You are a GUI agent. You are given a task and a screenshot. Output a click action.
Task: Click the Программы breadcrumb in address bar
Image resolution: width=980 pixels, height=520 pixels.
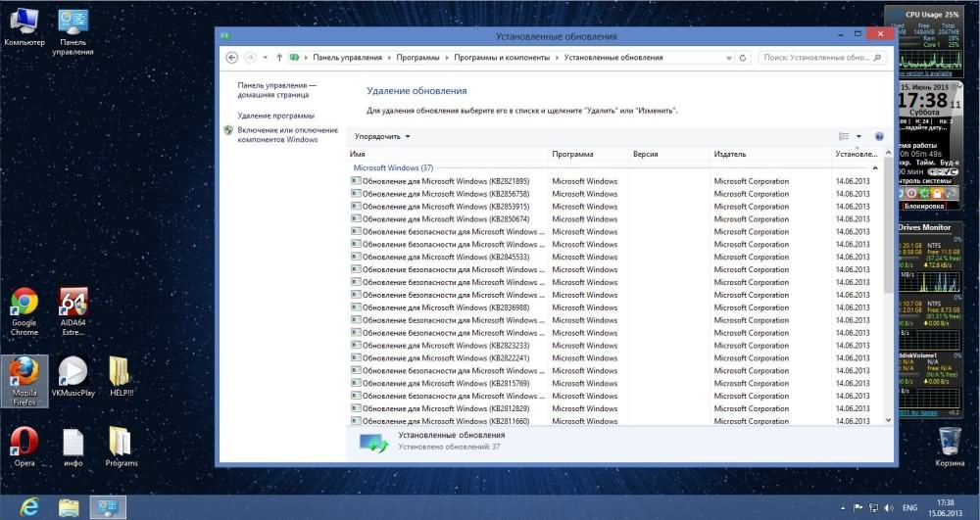(418, 58)
